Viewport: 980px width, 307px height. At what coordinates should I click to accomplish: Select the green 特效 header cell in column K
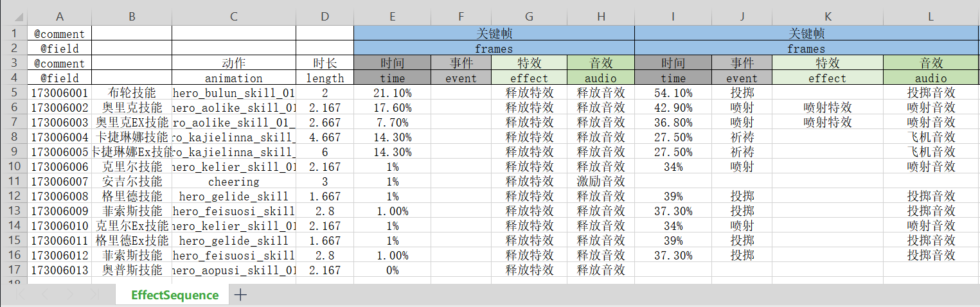827,63
